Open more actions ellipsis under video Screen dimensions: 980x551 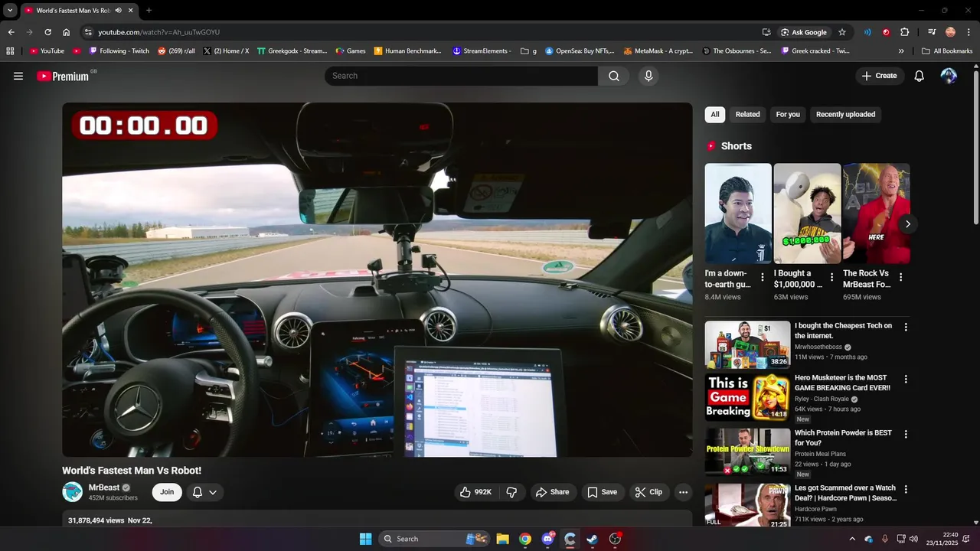coord(684,492)
